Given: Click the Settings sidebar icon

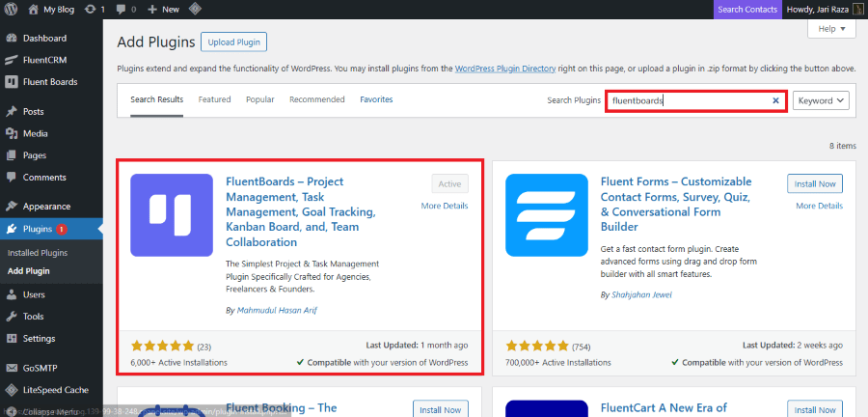Looking at the screenshot, I should 11,339.
